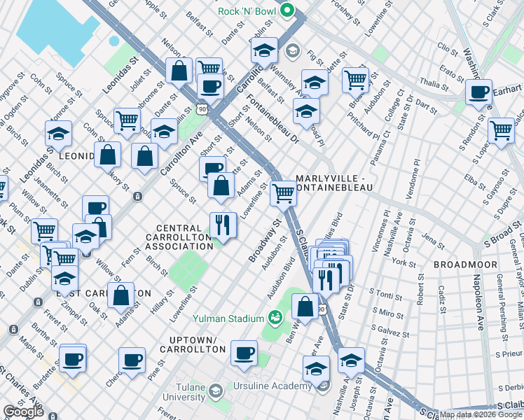The height and width of the screenshot is (420, 524).
Task: Open the front restaurant pin near State St Dr
Action: point(326,281)
